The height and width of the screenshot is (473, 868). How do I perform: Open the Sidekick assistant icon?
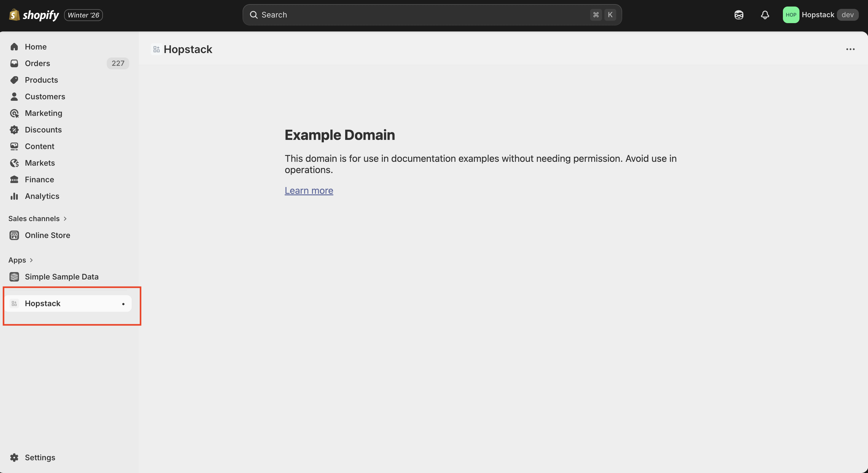(x=739, y=15)
